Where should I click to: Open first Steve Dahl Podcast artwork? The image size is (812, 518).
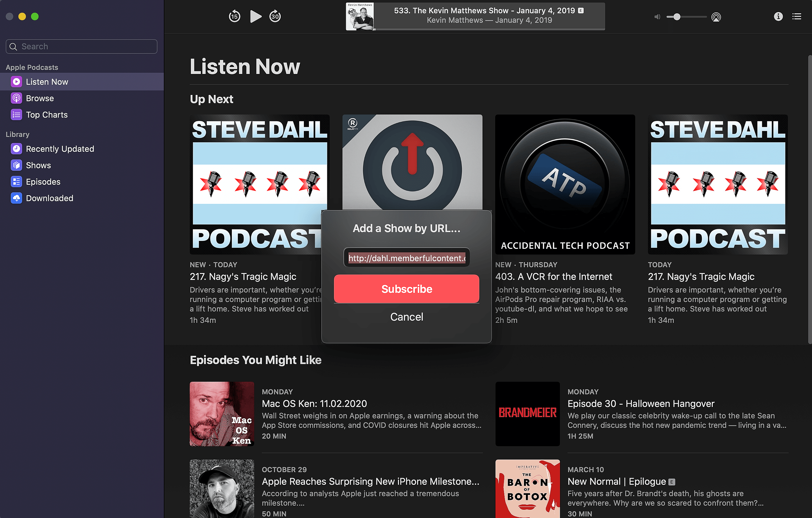tap(256, 184)
